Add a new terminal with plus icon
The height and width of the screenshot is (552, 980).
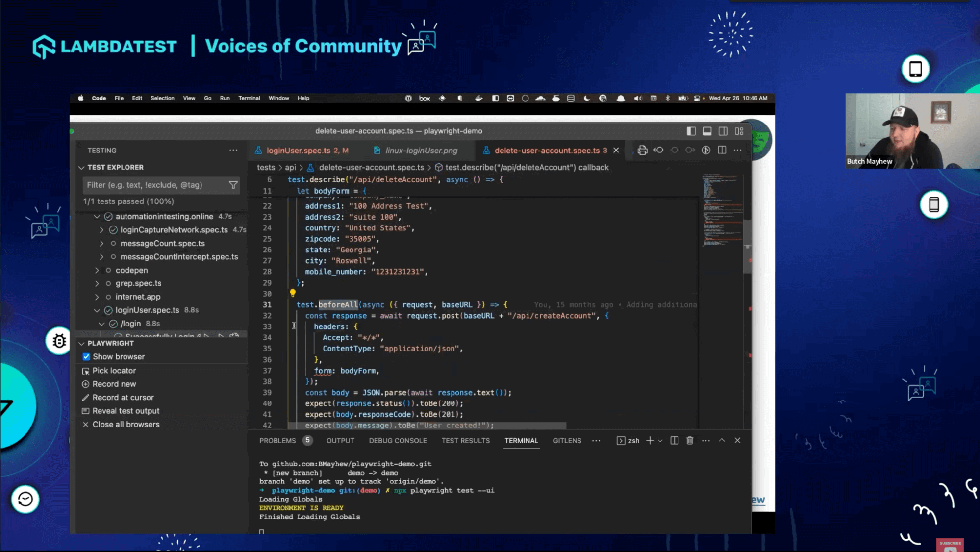650,440
